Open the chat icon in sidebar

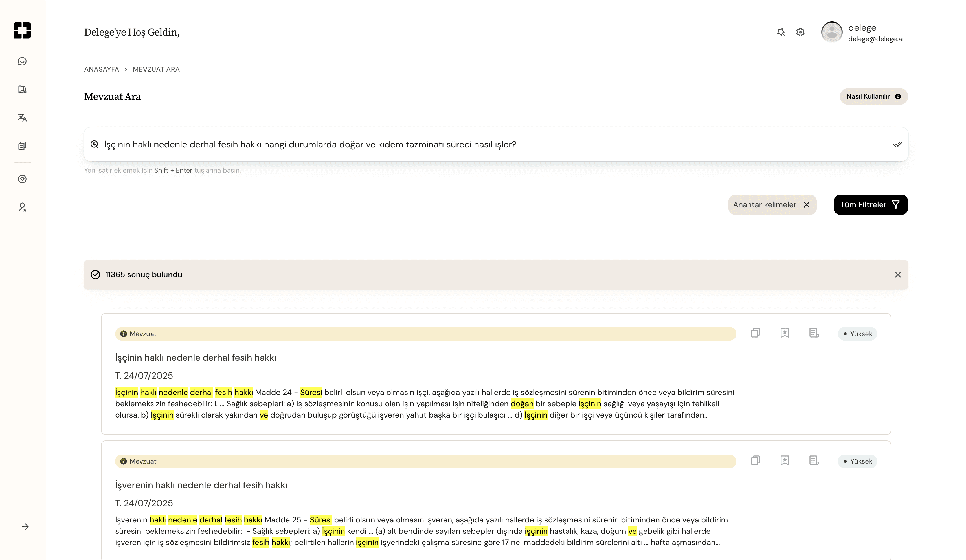click(x=22, y=61)
